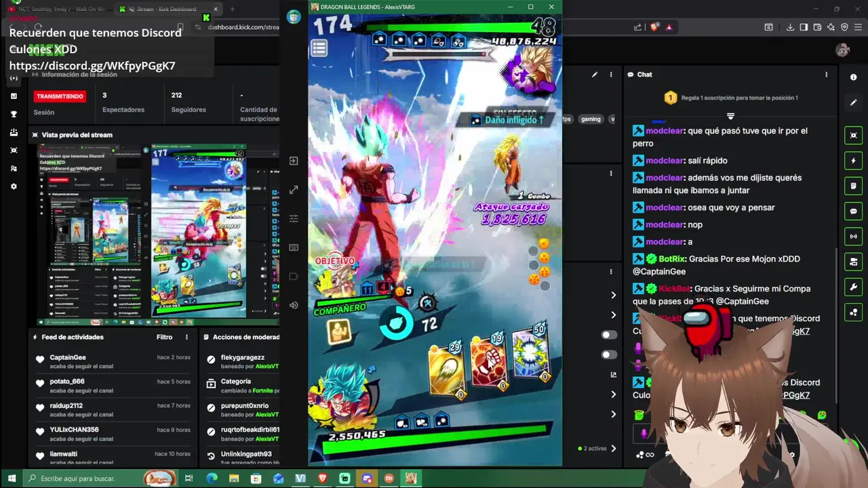This screenshot has height=488, width=868.
Task: Click the chat bubble icon in right rail
Action: (853, 211)
